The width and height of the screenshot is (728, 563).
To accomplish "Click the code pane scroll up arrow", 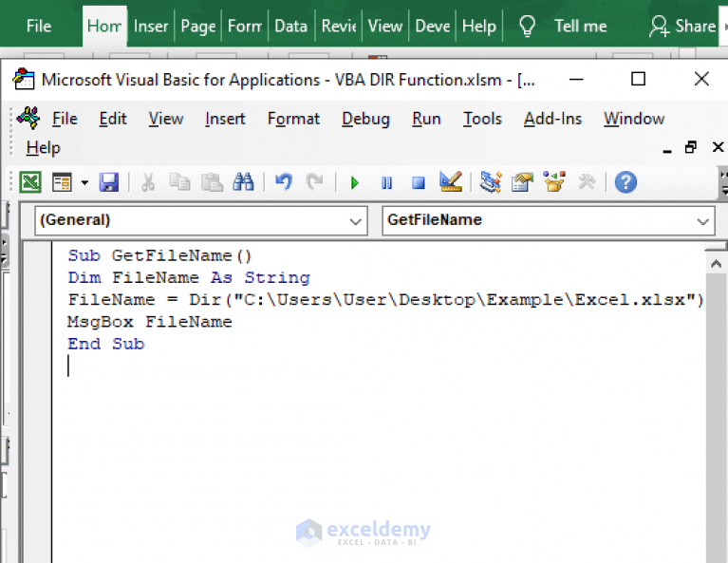I will [x=716, y=264].
